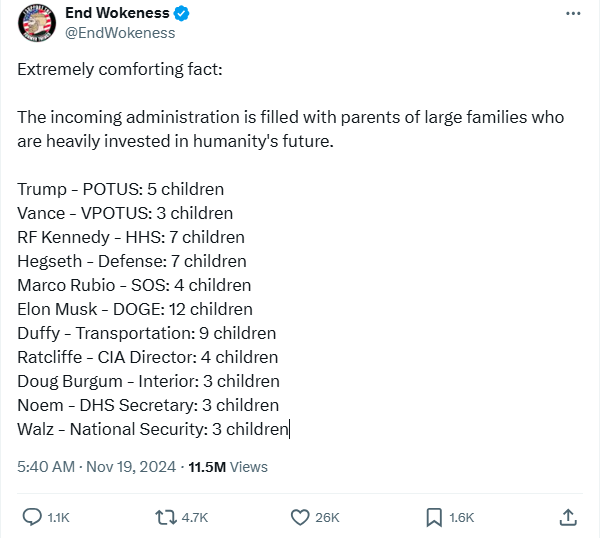Image resolution: width=600 pixels, height=538 pixels.
Task: Click the 1.6K bookmarks count
Action: (x=462, y=517)
